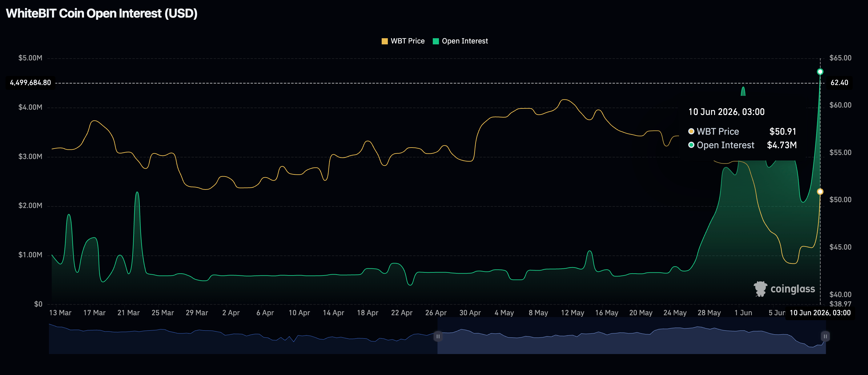Click the "12 May" date label
This screenshot has width=868, height=375.
pos(573,313)
